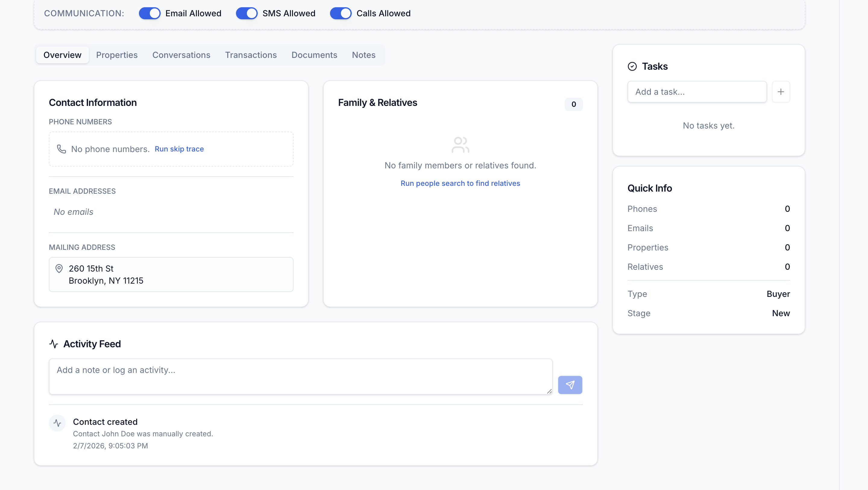868x490 pixels.
Task: Click the phone icon in Contact Information
Action: click(x=61, y=149)
